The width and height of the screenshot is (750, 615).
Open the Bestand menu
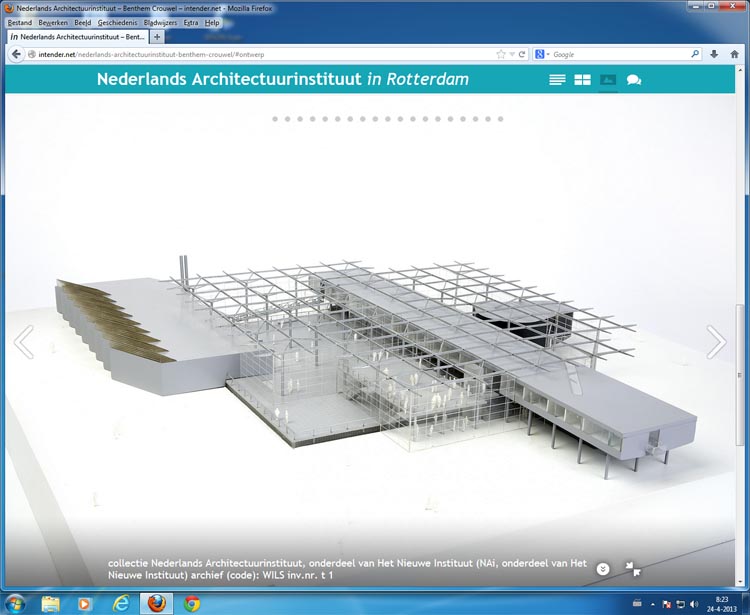[x=20, y=22]
